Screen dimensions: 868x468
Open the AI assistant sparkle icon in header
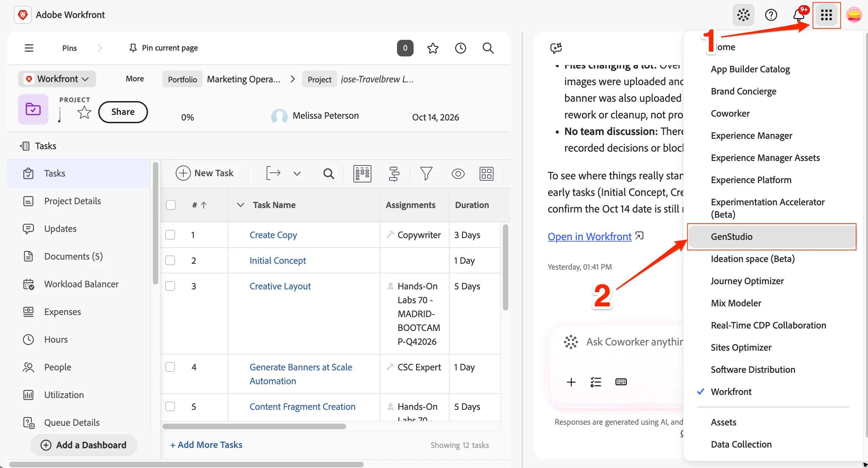coord(743,15)
